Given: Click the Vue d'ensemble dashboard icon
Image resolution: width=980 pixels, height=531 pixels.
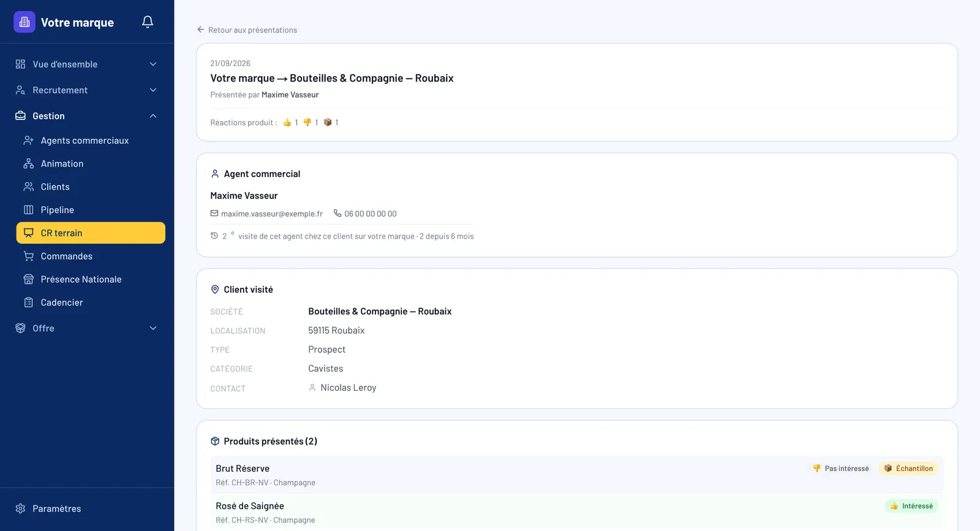Looking at the screenshot, I should [x=20, y=64].
